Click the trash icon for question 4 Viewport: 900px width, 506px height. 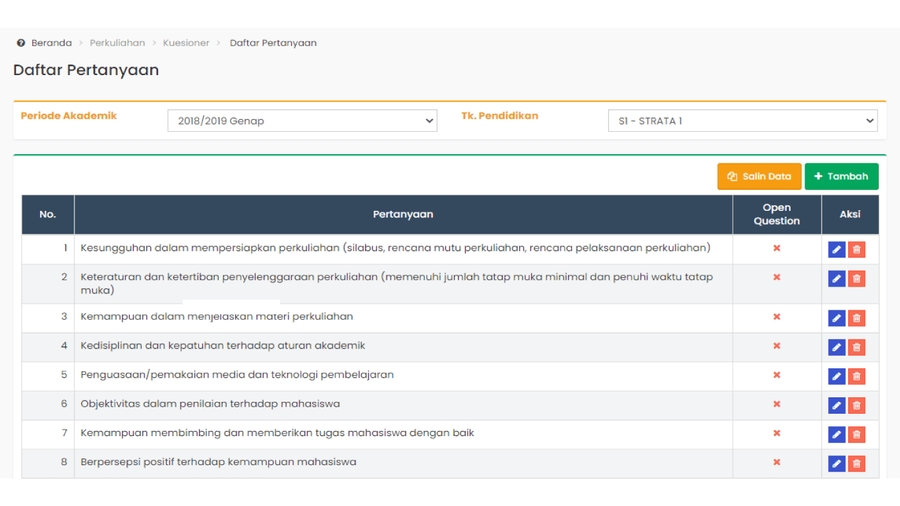[857, 347]
